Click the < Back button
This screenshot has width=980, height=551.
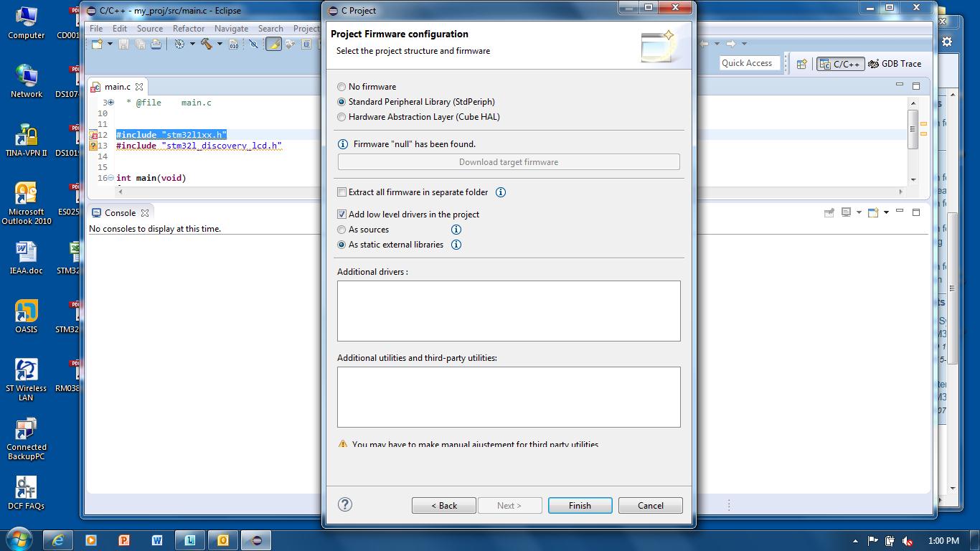[444, 505]
